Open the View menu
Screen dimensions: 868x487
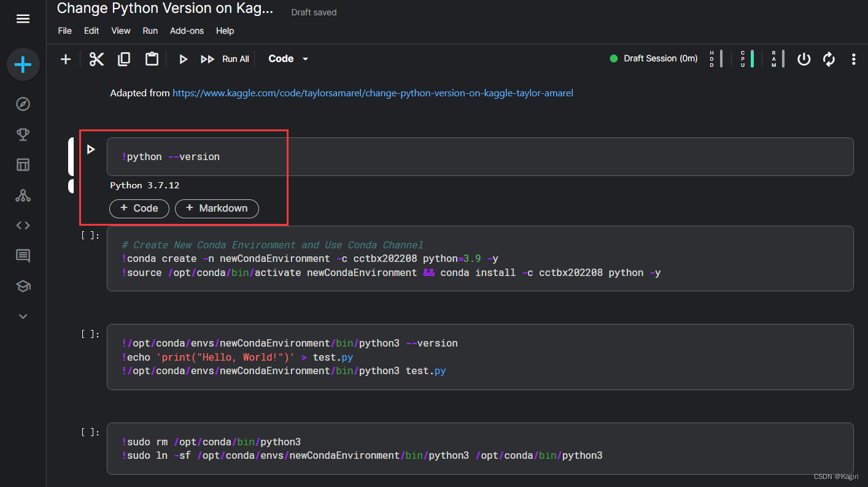[121, 31]
